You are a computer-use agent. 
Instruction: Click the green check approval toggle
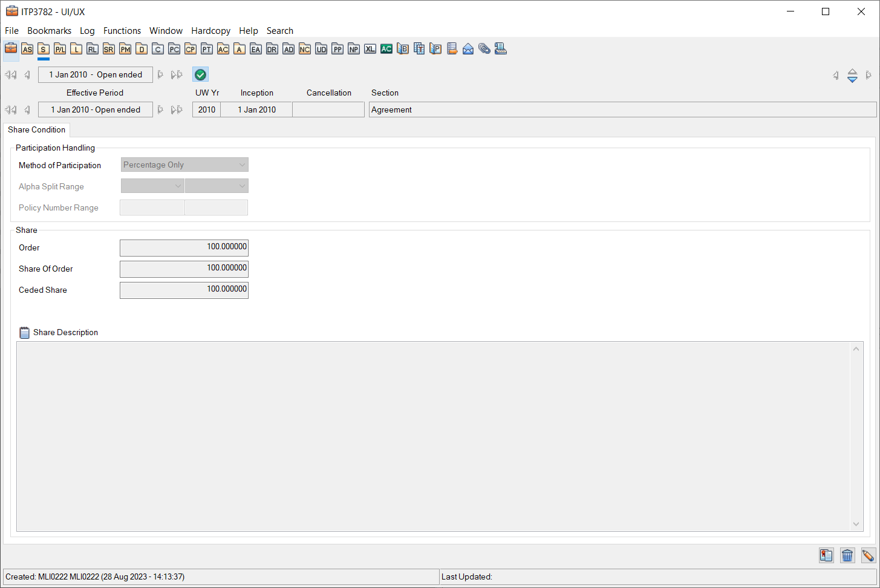200,74
